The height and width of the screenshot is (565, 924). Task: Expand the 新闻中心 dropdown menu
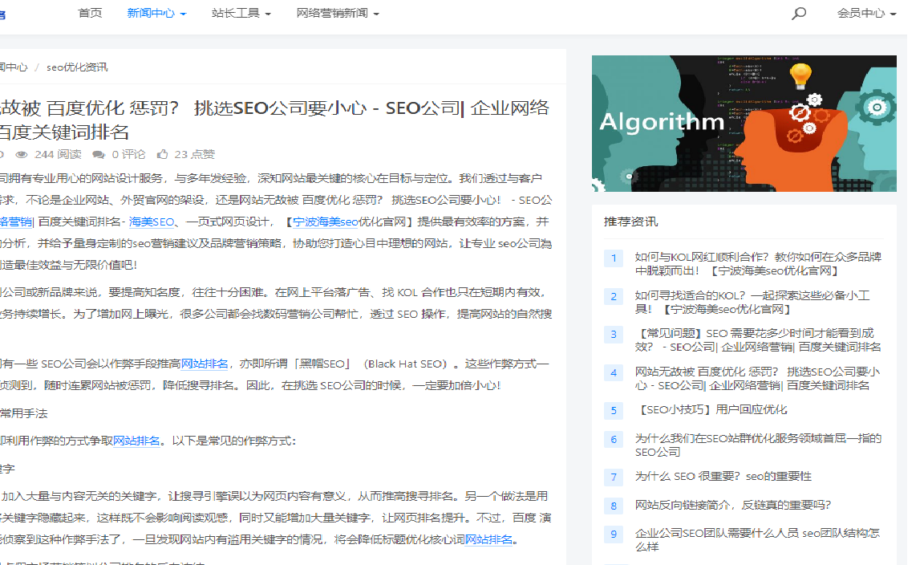tap(156, 14)
